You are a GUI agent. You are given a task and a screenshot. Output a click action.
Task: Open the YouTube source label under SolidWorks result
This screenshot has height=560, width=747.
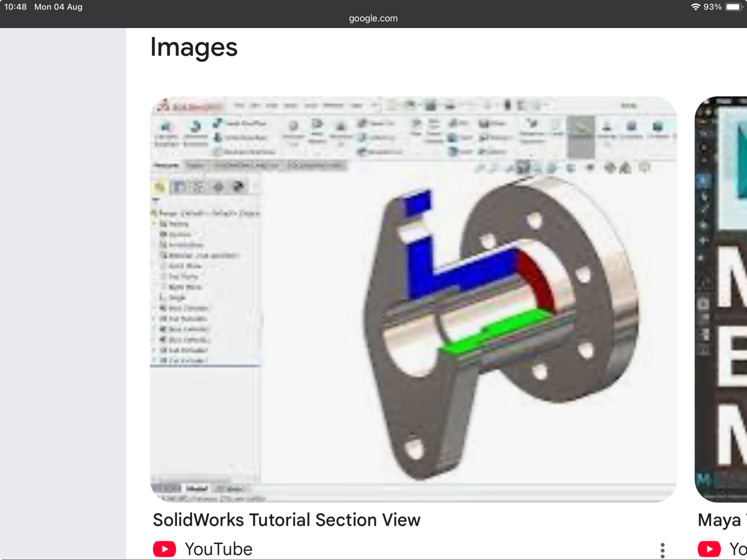(219, 549)
